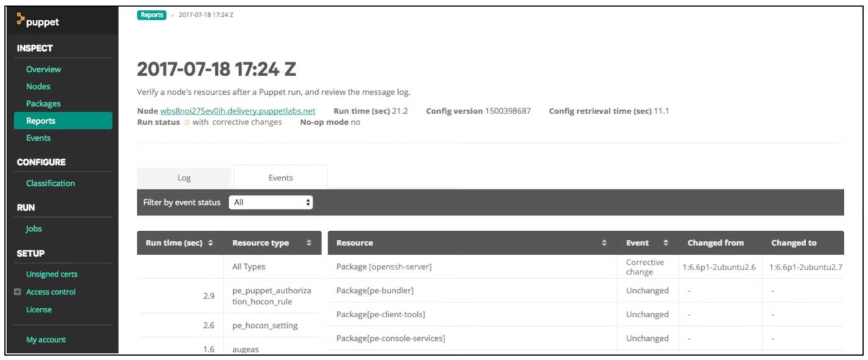
Task: Open Jobs under Run
Action: [34, 229]
